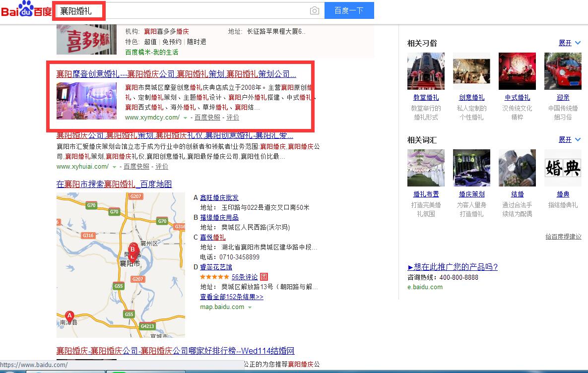Viewport: 588px width, 373px height.
Task: Open the 喜多多婚庆 thumbnail image
Action: (87, 39)
